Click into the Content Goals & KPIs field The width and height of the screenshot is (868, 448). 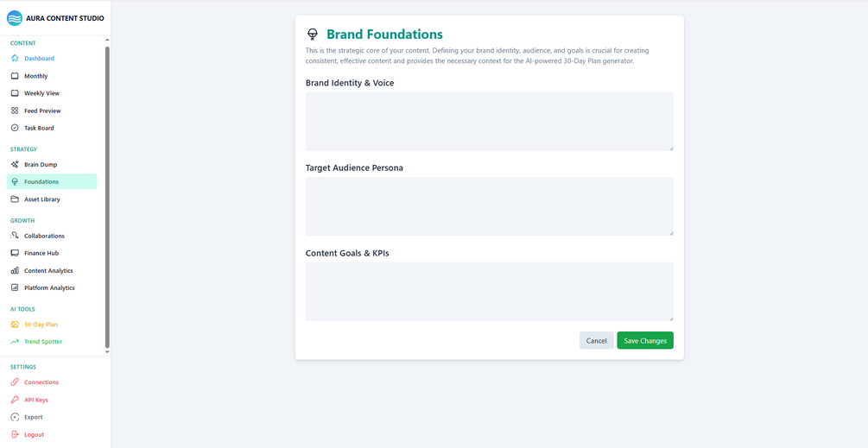point(489,292)
